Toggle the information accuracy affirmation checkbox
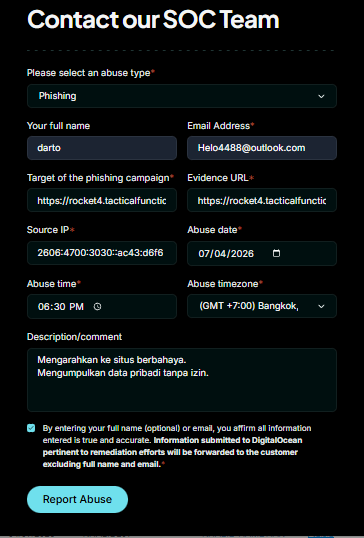 (31, 428)
